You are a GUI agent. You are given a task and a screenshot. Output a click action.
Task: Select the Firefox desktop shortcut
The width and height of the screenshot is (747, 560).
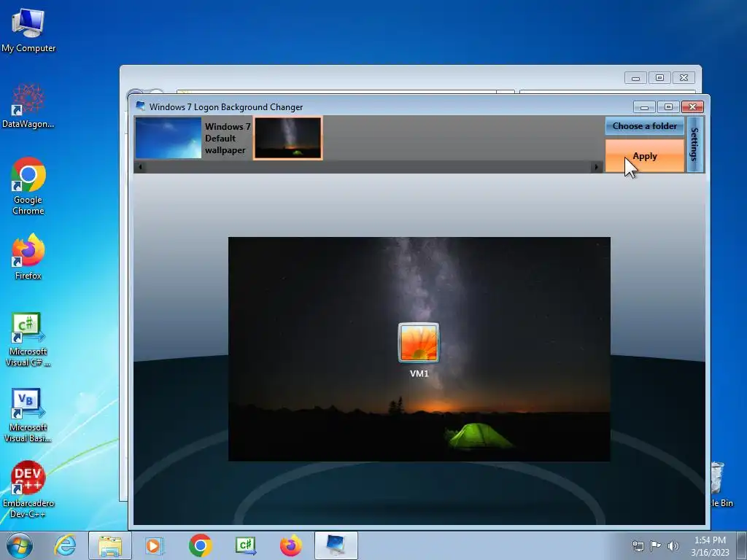[28, 257]
